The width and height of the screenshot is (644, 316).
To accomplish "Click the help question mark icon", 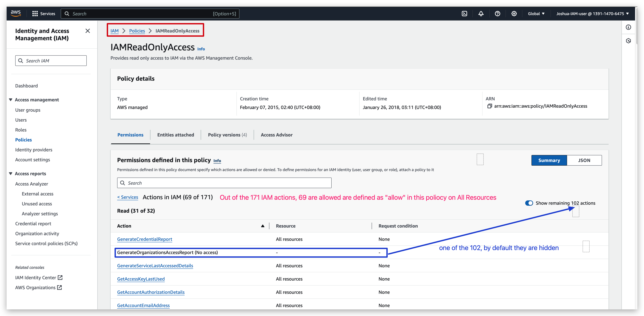I will (497, 14).
